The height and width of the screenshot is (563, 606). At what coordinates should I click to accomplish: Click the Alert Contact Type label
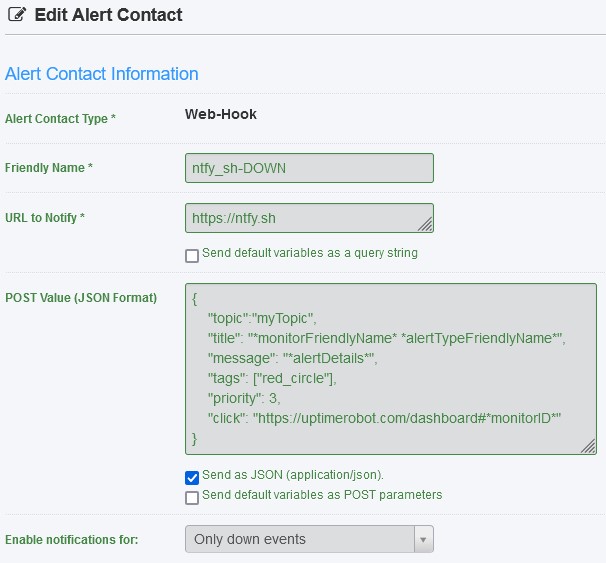60,119
